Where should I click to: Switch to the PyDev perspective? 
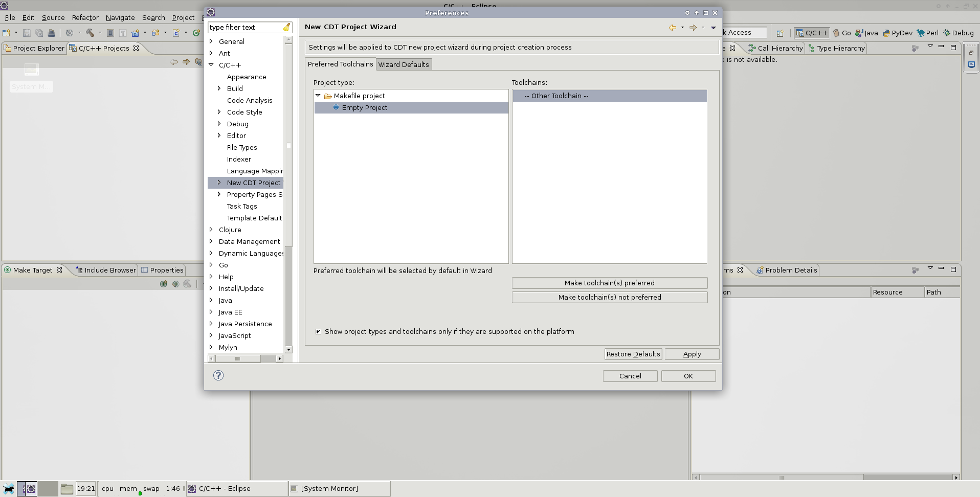pyautogui.click(x=897, y=33)
